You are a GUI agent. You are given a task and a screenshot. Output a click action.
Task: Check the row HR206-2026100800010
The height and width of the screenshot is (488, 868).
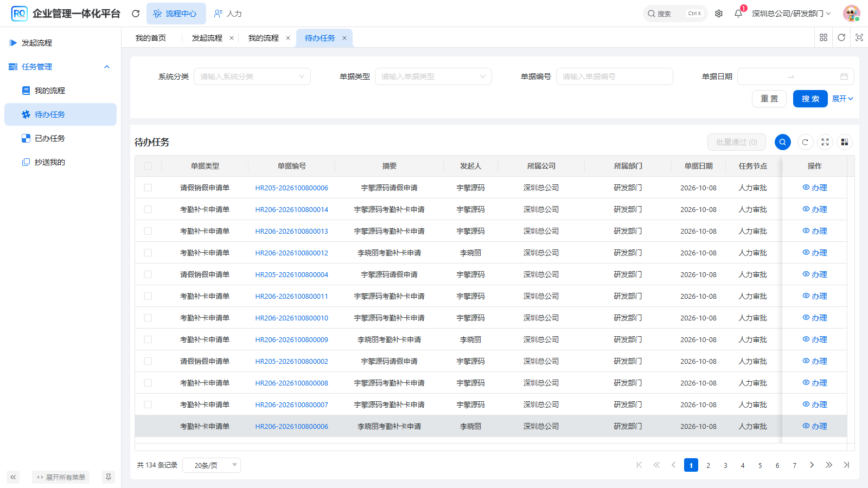(148, 318)
